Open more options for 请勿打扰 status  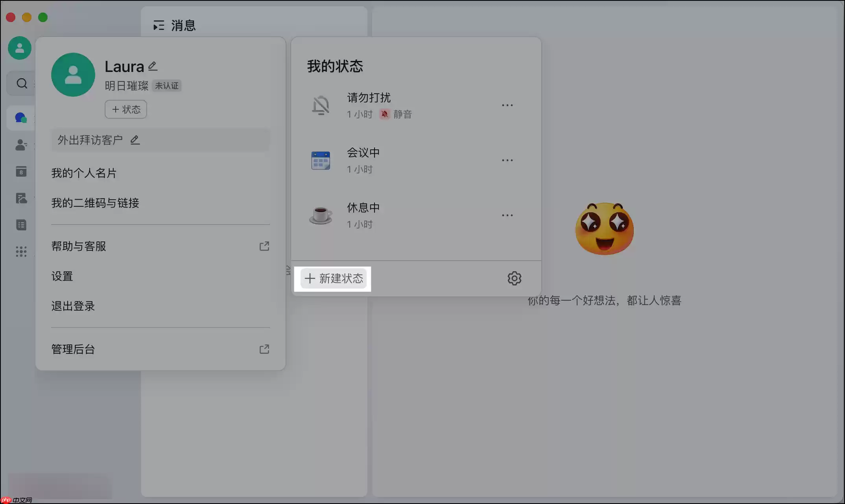click(x=507, y=105)
